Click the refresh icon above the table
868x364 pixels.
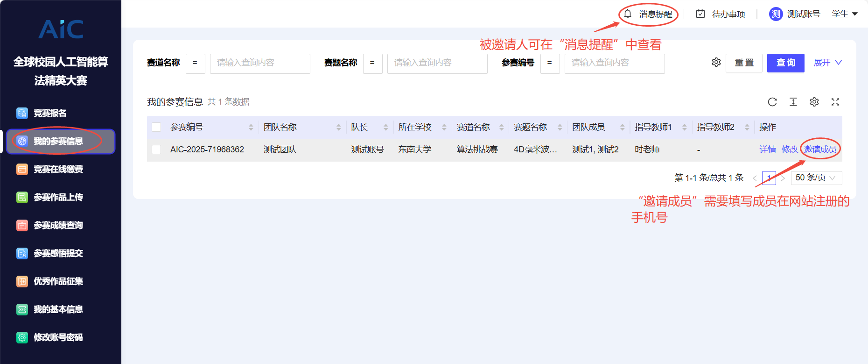point(772,102)
